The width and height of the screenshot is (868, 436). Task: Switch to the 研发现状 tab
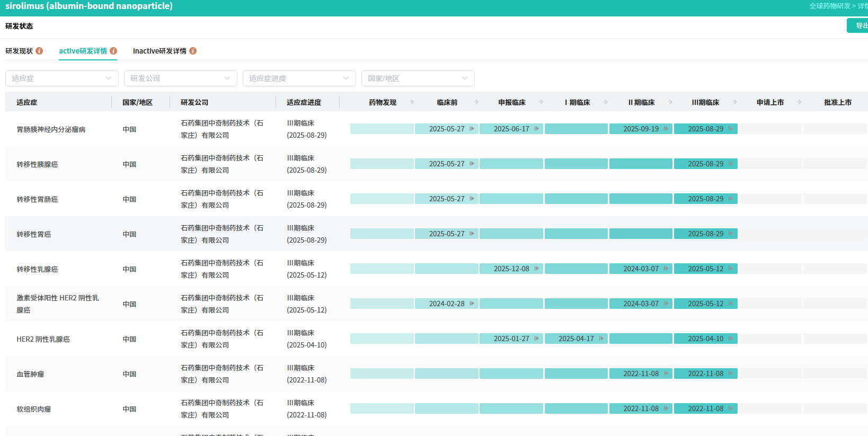[x=19, y=51]
